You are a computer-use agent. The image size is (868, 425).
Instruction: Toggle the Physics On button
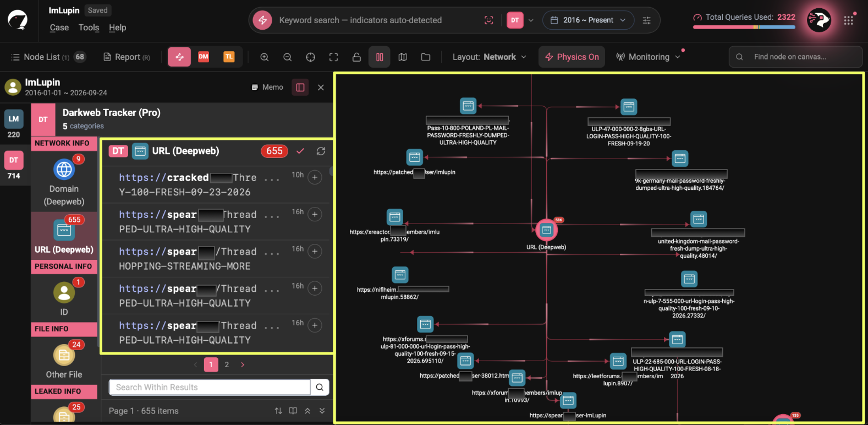[572, 57]
